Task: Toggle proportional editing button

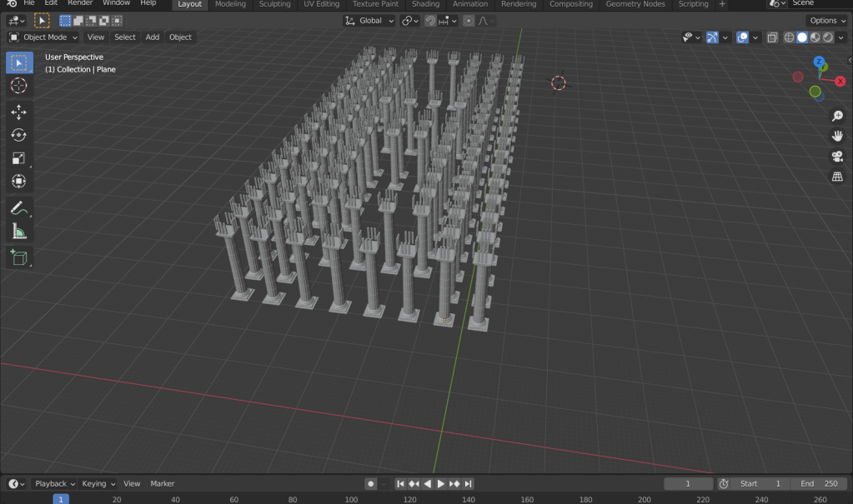Action: (469, 21)
